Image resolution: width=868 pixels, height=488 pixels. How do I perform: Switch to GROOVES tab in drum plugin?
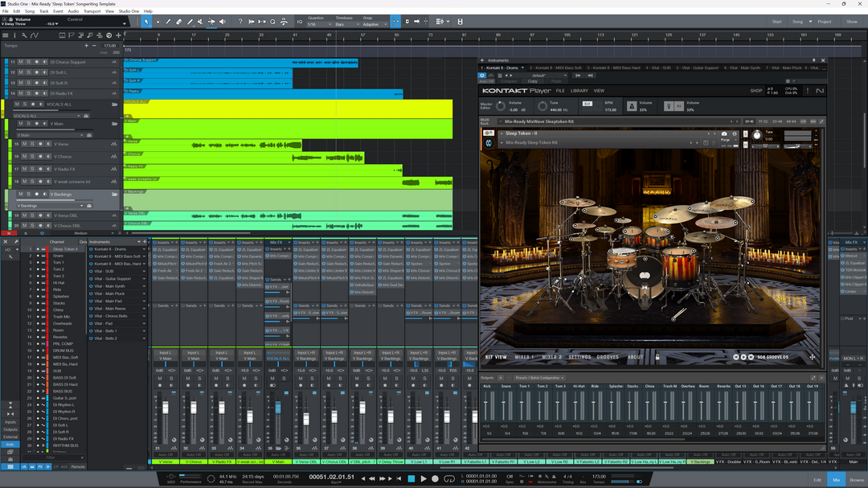pyautogui.click(x=608, y=357)
